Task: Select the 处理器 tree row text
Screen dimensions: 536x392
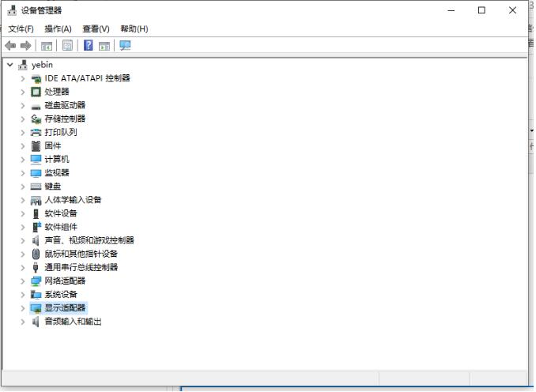Action: click(x=57, y=92)
